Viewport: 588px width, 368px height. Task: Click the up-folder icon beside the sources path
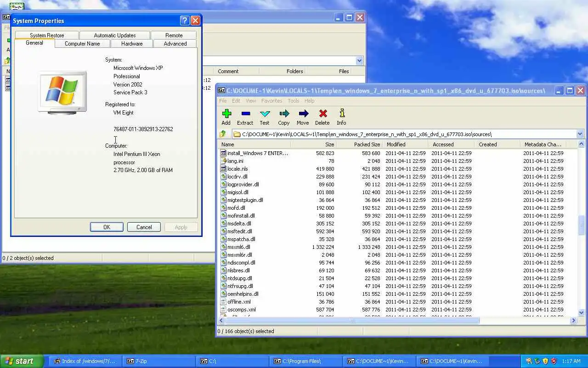point(223,134)
